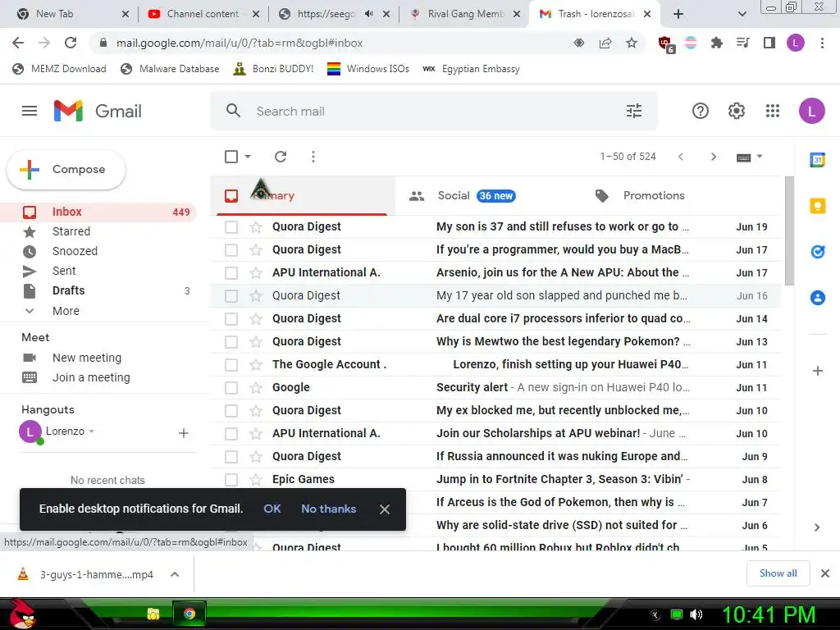Image resolution: width=840 pixels, height=630 pixels.
Task: Open the Chrome side panel icon
Action: [769, 43]
